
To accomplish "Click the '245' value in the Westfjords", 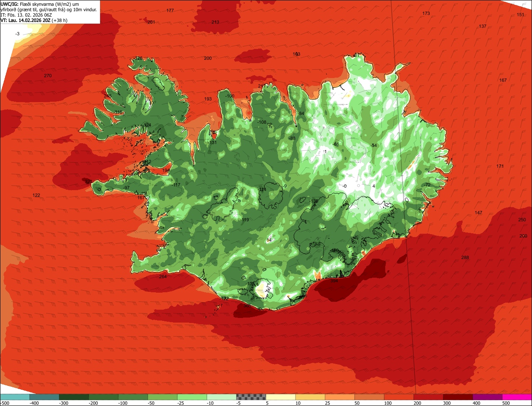I will click(108, 96).
